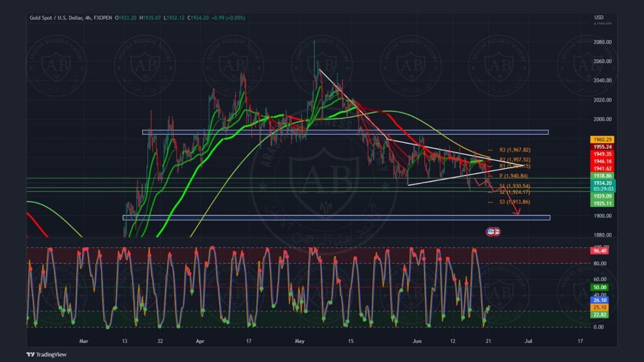Click the Jun label on time axis
This screenshot has width=644, height=362.
tap(417, 341)
